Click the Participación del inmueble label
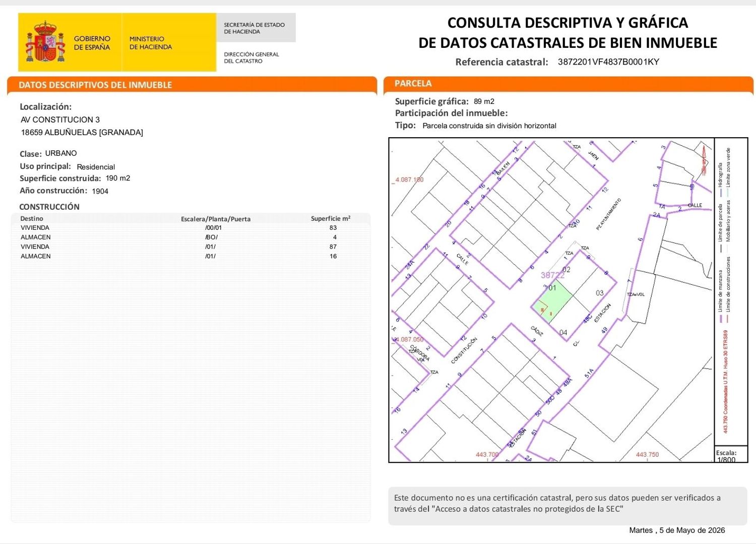 pos(451,113)
